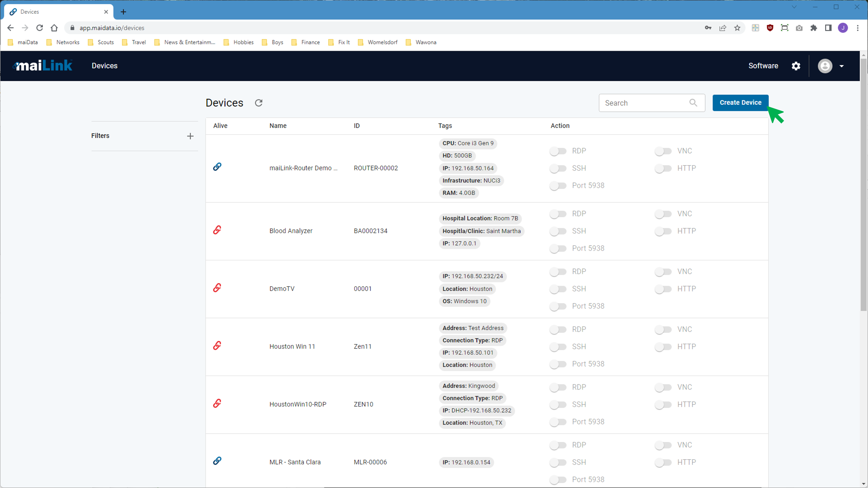Click the alive link icon for maiLink-Router Demo

coord(217,167)
